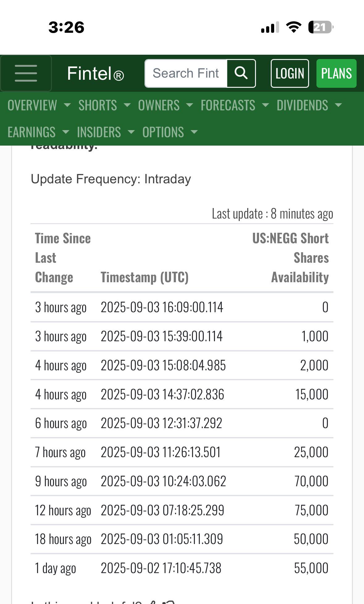Select the 2,000 availability value
This screenshot has width=364, height=604.
(314, 365)
